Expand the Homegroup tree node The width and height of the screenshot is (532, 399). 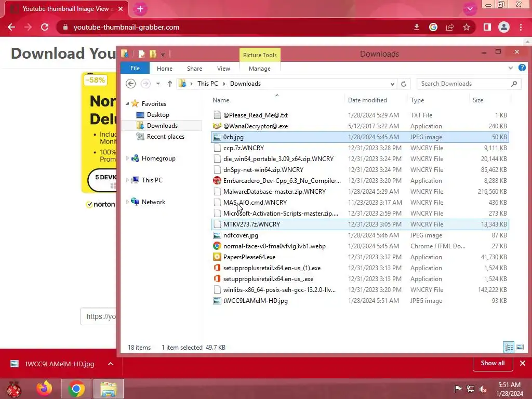click(127, 158)
